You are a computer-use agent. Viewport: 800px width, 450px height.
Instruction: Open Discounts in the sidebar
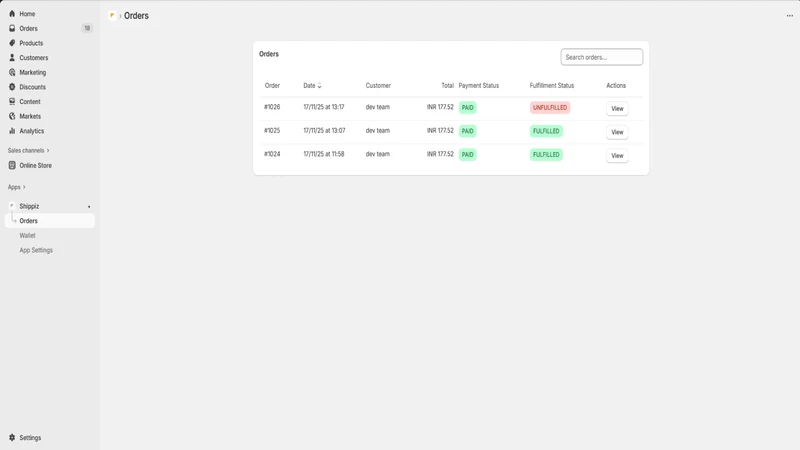(33, 87)
